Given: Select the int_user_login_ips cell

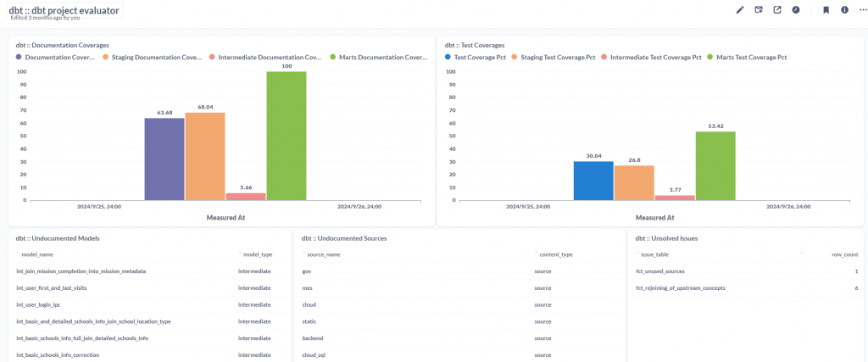Looking at the screenshot, I should coord(38,305).
